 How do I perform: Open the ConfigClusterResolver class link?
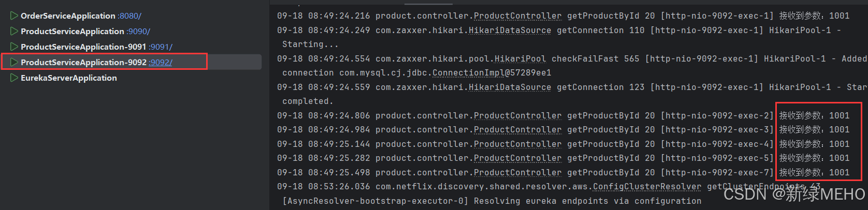[x=647, y=187]
